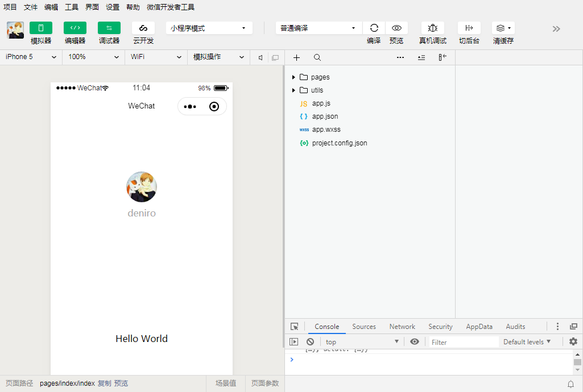Open the 项目 menu
The image size is (583, 392).
[x=10, y=7]
